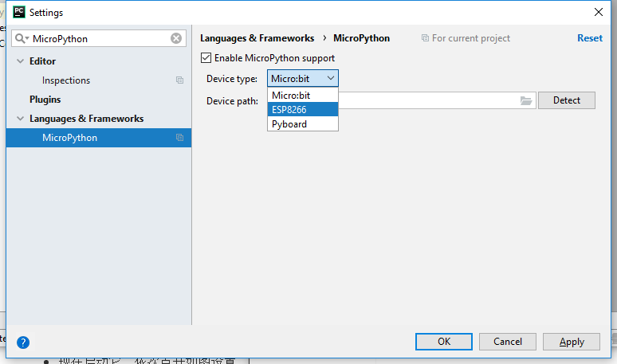Collapse the Editor tree section
Image resolution: width=617 pixels, height=364 pixels.
pyautogui.click(x=21, y=61)
